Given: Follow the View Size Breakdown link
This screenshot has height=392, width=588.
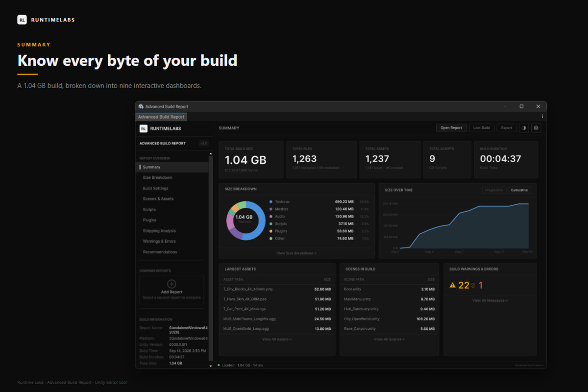Looking at the screenshot, I should point(296,253).
